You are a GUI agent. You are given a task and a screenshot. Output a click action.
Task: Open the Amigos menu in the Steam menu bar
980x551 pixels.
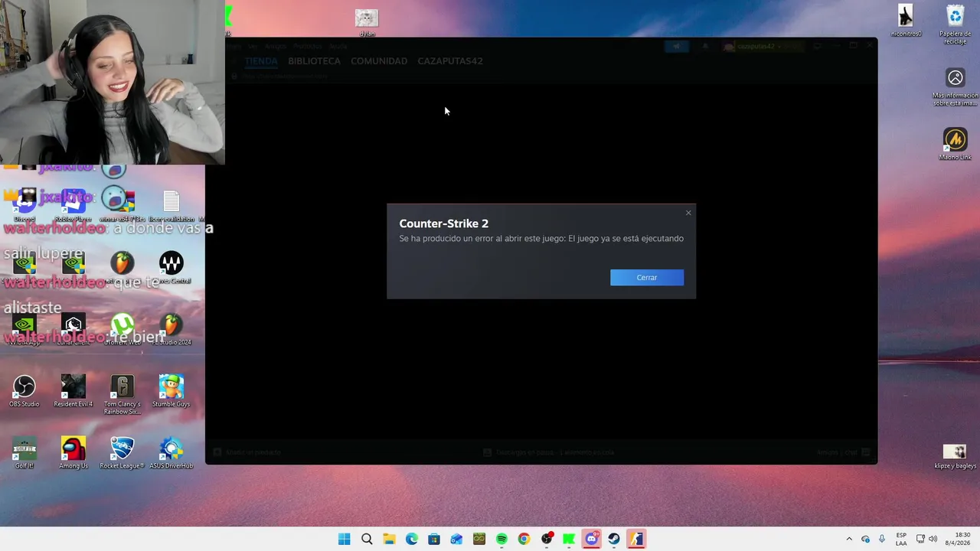pyautogui.click(x=275, y=46)
